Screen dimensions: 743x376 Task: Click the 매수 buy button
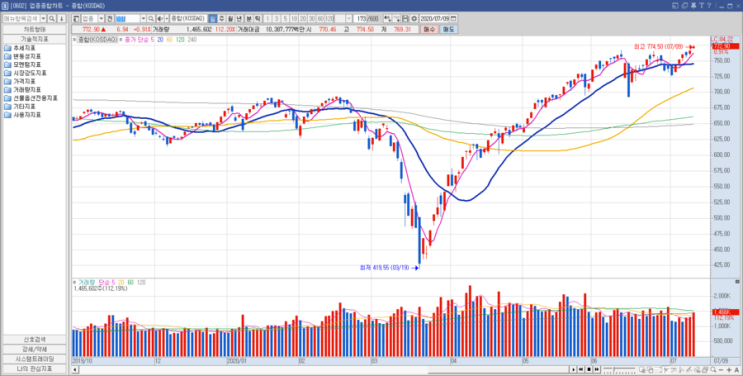(x=429, y=29)
